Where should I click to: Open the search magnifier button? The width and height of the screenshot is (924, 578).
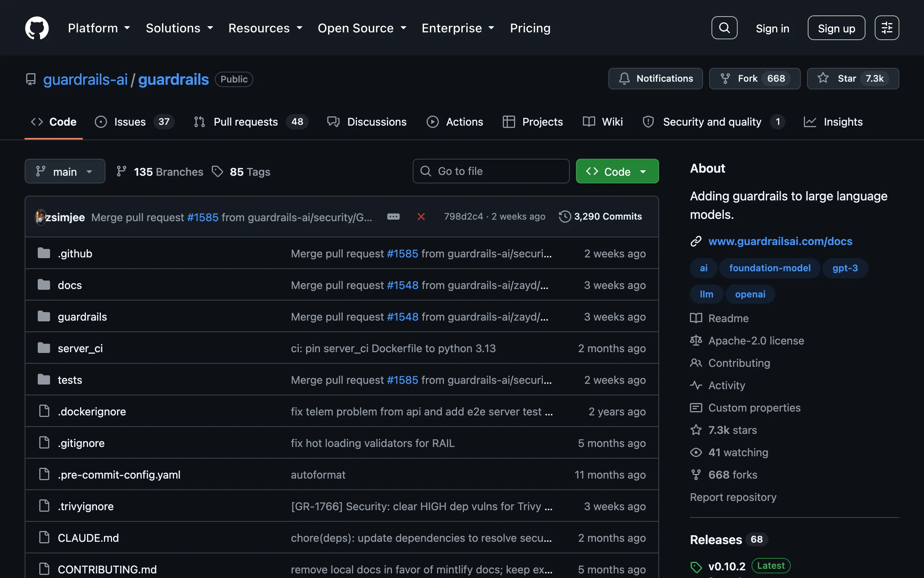724,28
